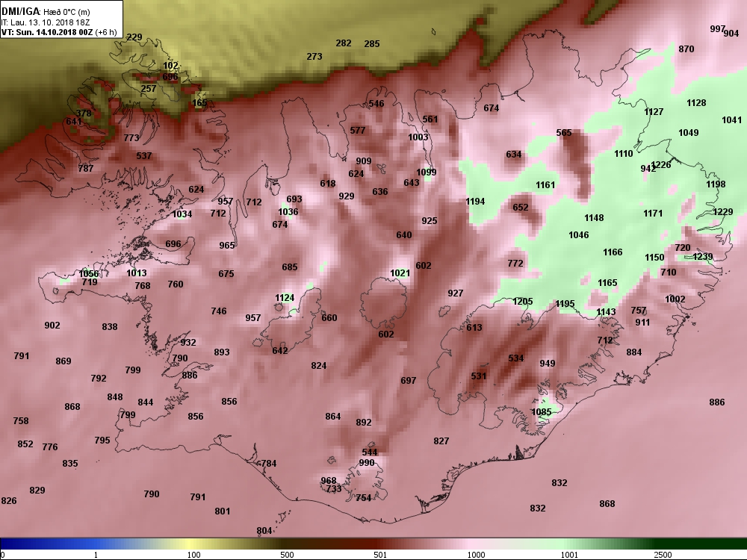Click the value '565' in the northeast
This screenshot has width=747, height=560.
click(x=564, y=132)
